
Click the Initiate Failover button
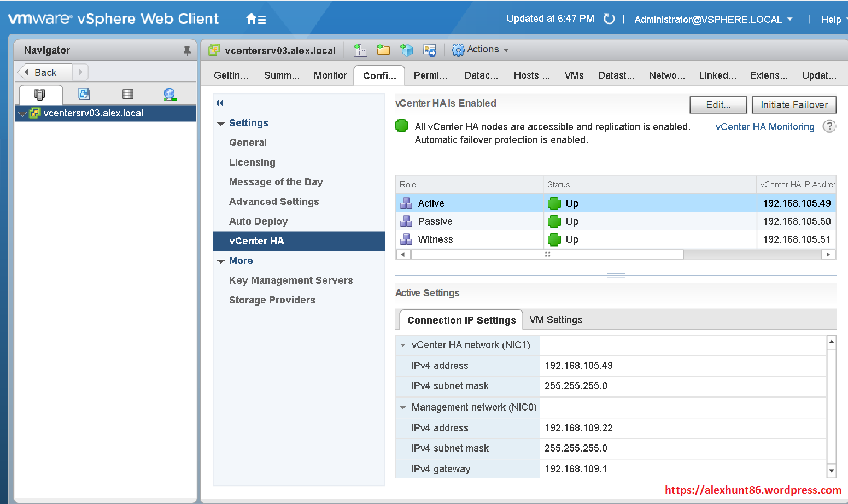click(x=794, y=105)
